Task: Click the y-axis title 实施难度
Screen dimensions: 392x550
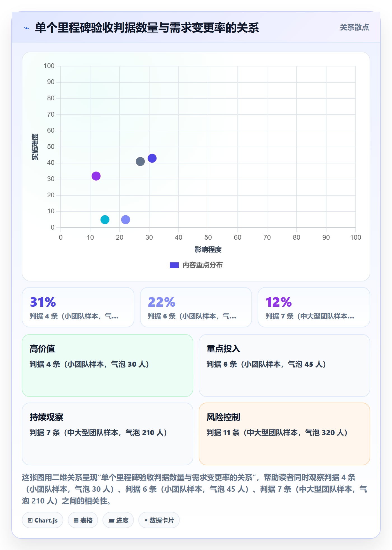Action: [35, 147]
